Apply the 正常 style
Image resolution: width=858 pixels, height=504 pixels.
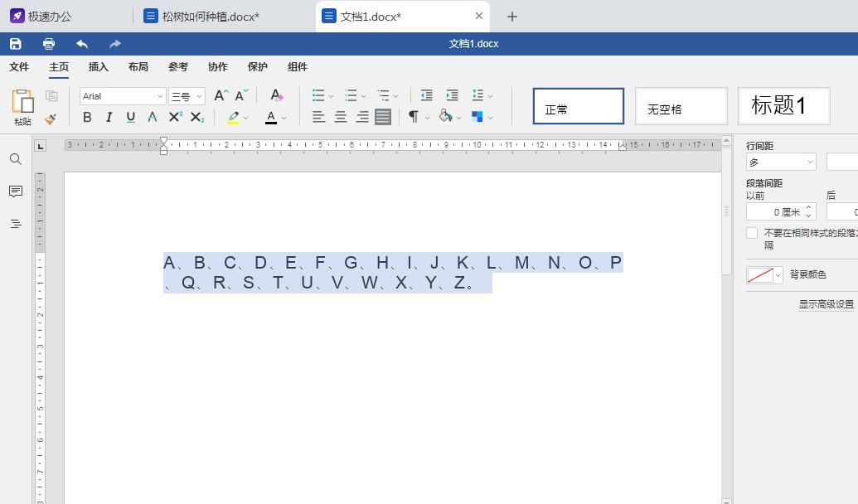click(x=579, y=106)
